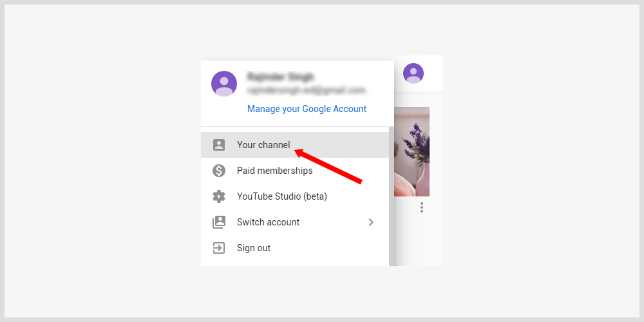Image resolution: width=644 pixels, height=322 pixels.
Task: Click the blurred account name text
Action: click(281, 77)
